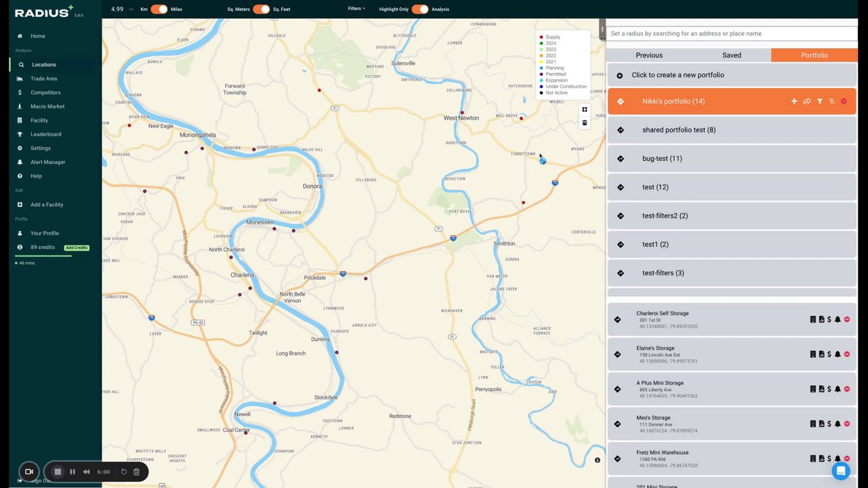
Task: Open Add a Facility
Action: [x=47, y=205]
